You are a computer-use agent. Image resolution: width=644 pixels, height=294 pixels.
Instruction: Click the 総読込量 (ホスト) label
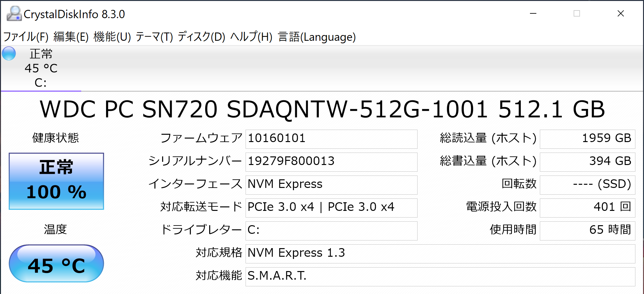tap(488, 138)
